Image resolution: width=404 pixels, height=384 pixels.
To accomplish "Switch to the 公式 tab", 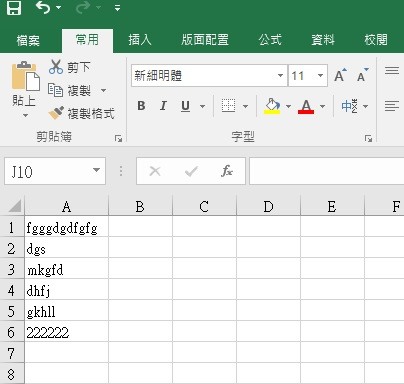I will point(270,40).
